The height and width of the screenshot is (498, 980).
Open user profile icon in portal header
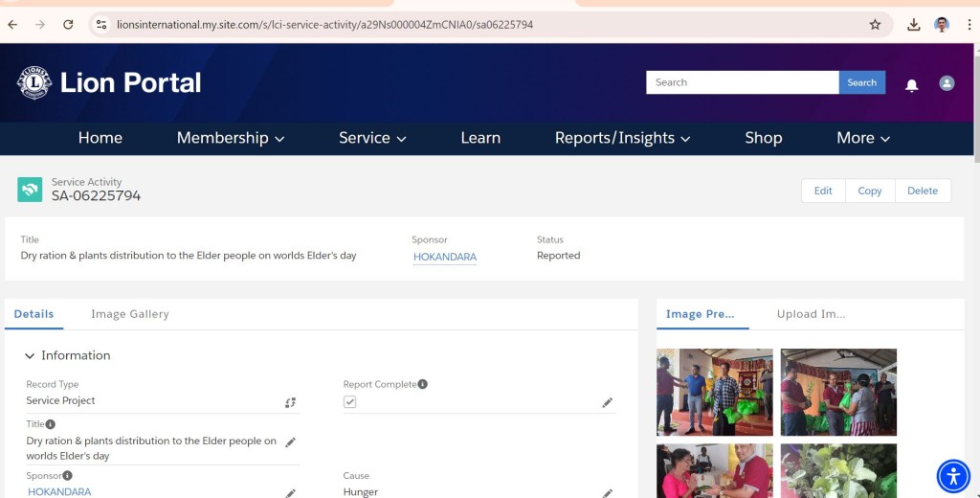click(x=947, y=82)
